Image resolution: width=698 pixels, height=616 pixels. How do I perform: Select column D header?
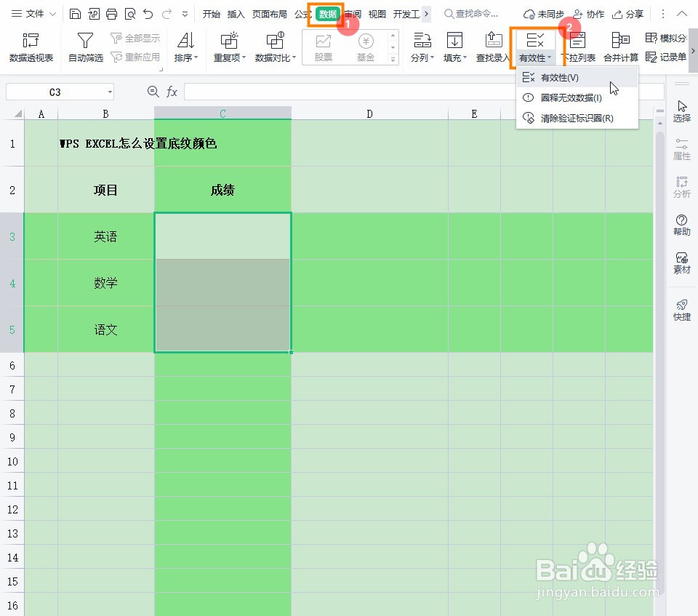tap(369, 113)
